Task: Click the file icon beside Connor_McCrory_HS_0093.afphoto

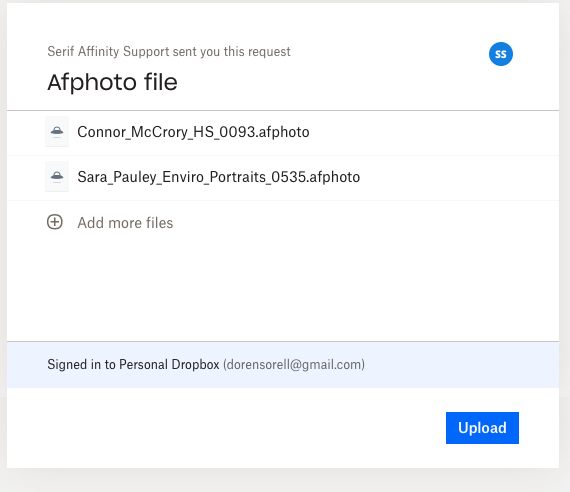Action: (57, 132)
